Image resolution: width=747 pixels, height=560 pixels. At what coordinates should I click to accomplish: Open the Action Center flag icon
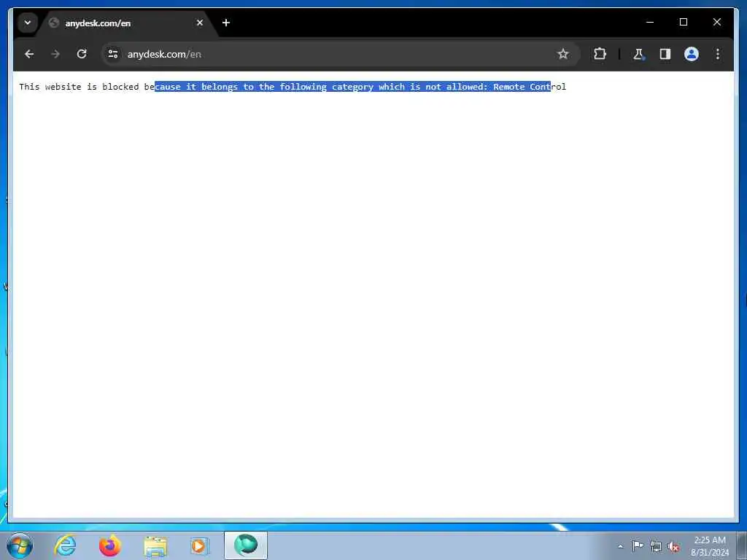638,546
